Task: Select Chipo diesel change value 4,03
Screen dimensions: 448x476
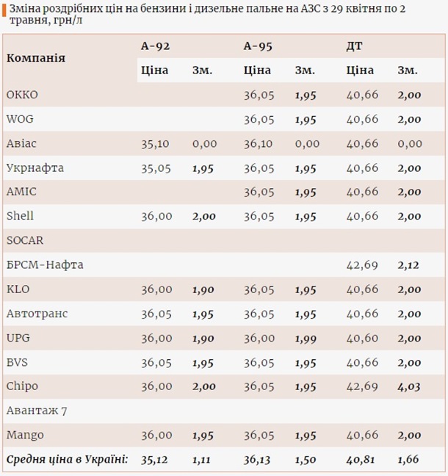Action: point(409,386)
